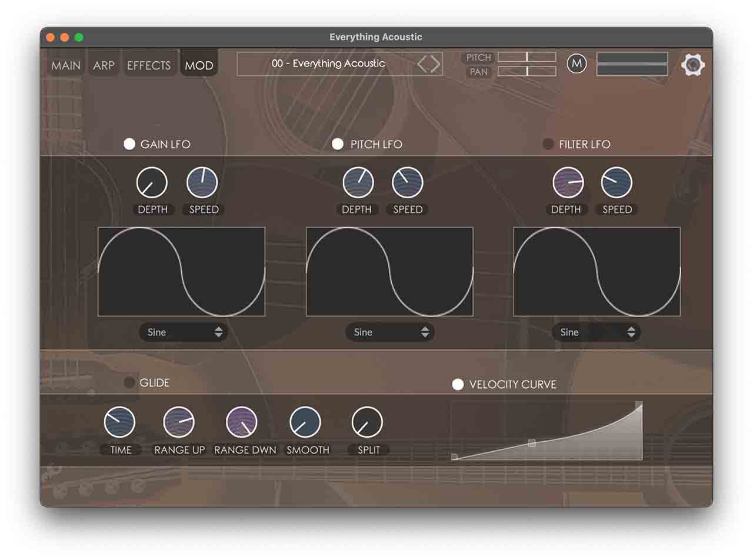Open the Gain LFO waveform dropdown
The height and width of the screenshot is (560, 753).
click(x=184, y=332)
